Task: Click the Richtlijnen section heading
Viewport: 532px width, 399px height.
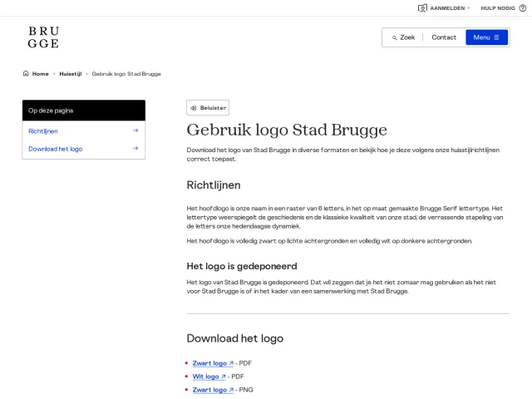Action: pos(214,185)
